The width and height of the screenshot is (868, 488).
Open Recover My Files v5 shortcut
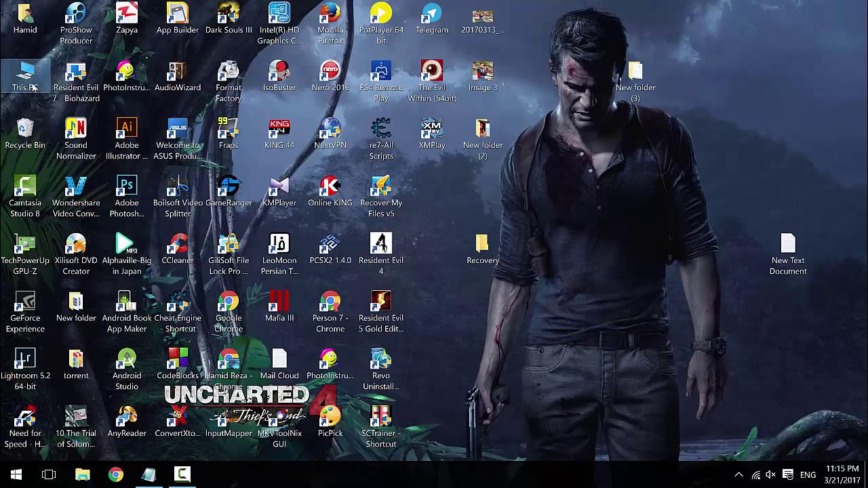point(381,196)
